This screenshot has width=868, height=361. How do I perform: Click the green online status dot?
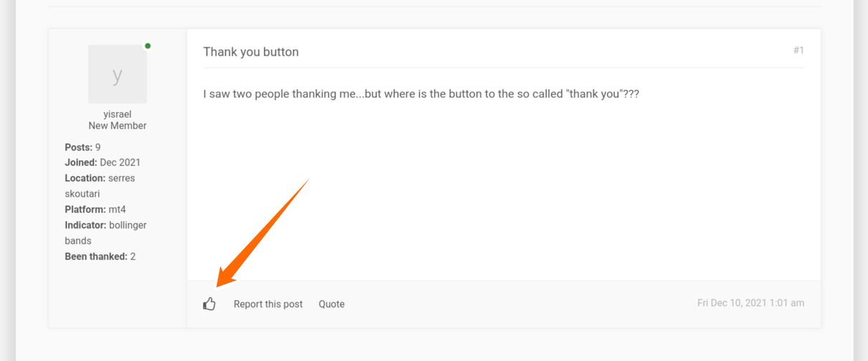click(x=148, y=46)
